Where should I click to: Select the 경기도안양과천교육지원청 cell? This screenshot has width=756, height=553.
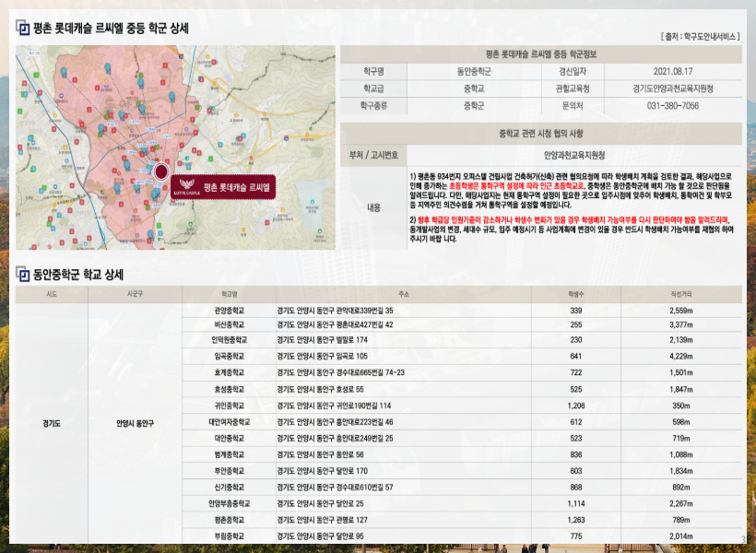[673, 88]
